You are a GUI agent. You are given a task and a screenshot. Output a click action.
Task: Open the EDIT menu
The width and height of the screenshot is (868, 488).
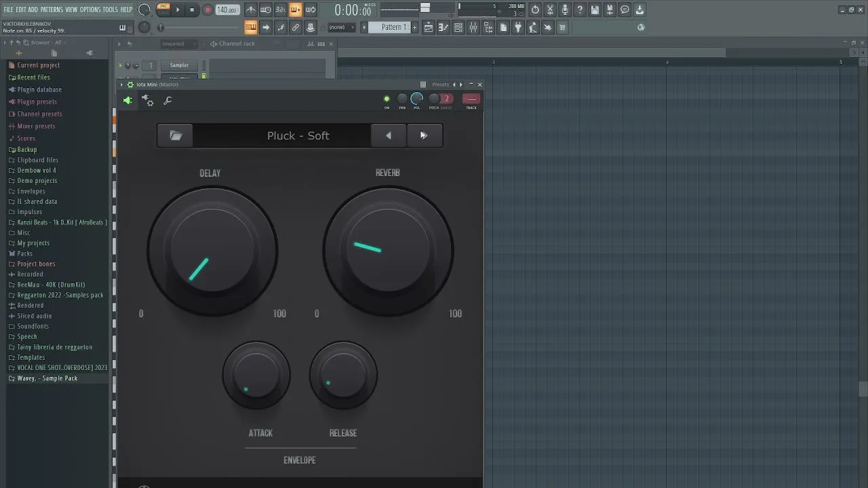point(21,9)
